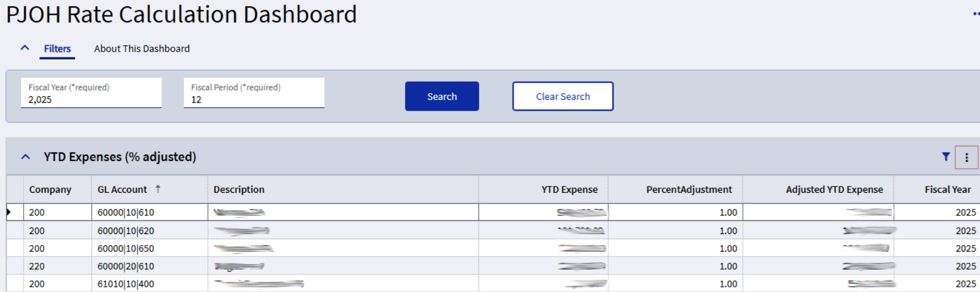This screenshot has width=980, height=292.
Task: Click the Adjusted YTD Expense header
Action: pos(834,189)
